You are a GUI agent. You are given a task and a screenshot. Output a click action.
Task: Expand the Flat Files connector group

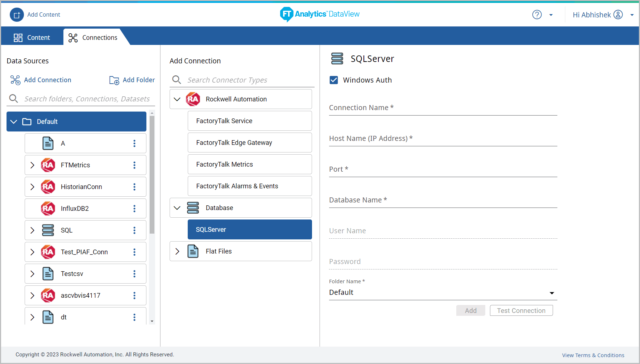pos(177,251)
